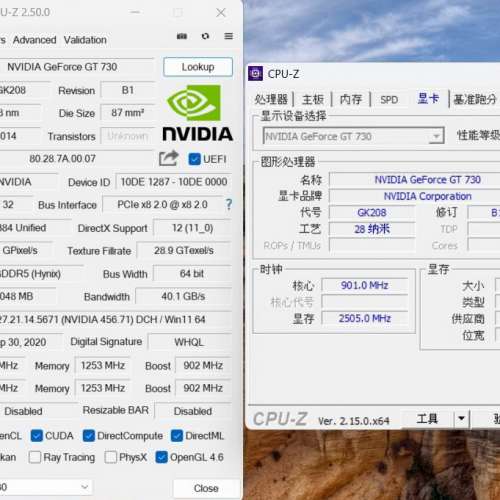Toggle the UEFI checkbox

coord(194,159)
